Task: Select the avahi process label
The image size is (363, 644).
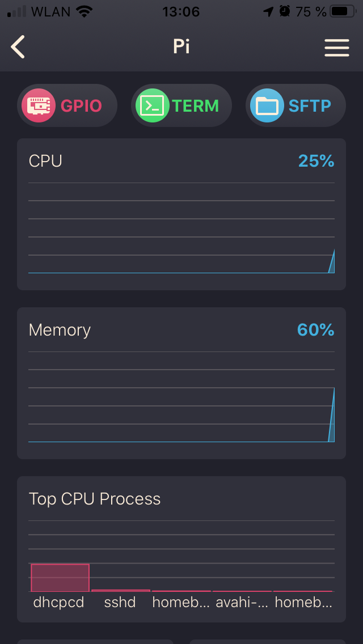Action: coord(242,603)
